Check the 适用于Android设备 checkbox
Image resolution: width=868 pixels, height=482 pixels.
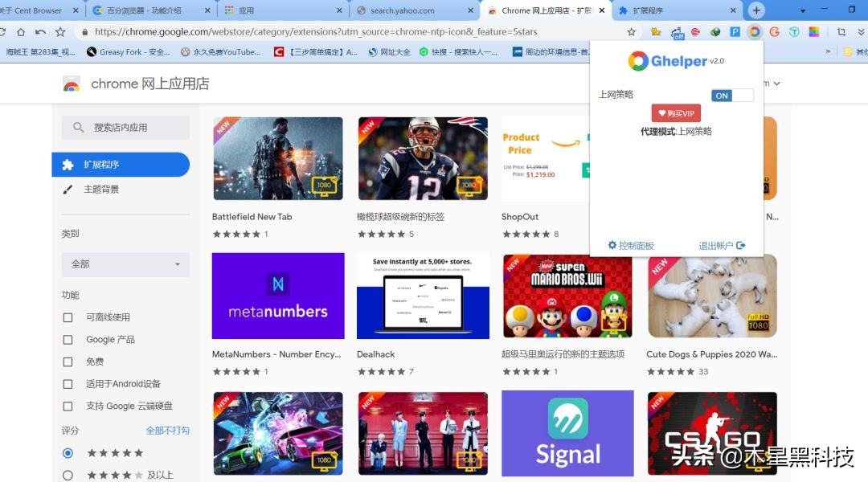[68, 384]
